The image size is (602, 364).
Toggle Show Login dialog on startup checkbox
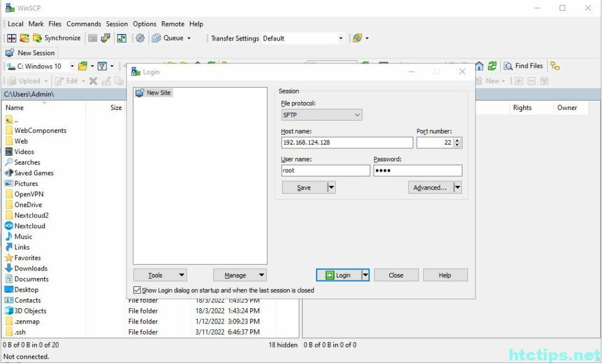(137, 290)
